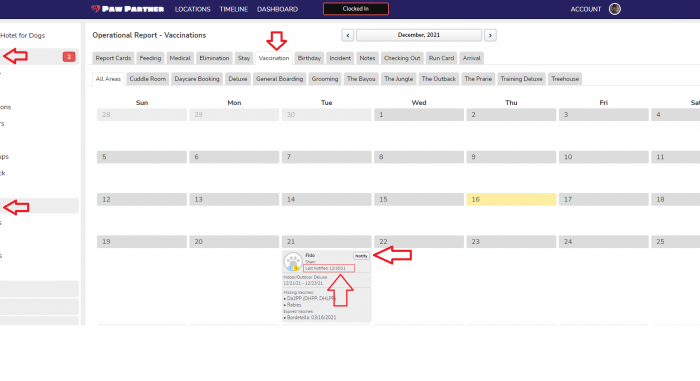Filter by Treehouse area
The image size is (700, 381).
pos(565,79)
